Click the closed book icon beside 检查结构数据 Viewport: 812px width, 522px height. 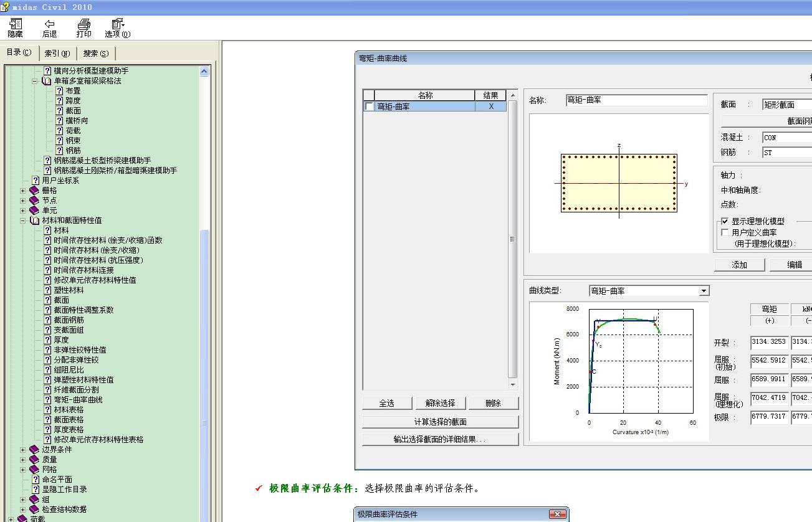point(34,510)
